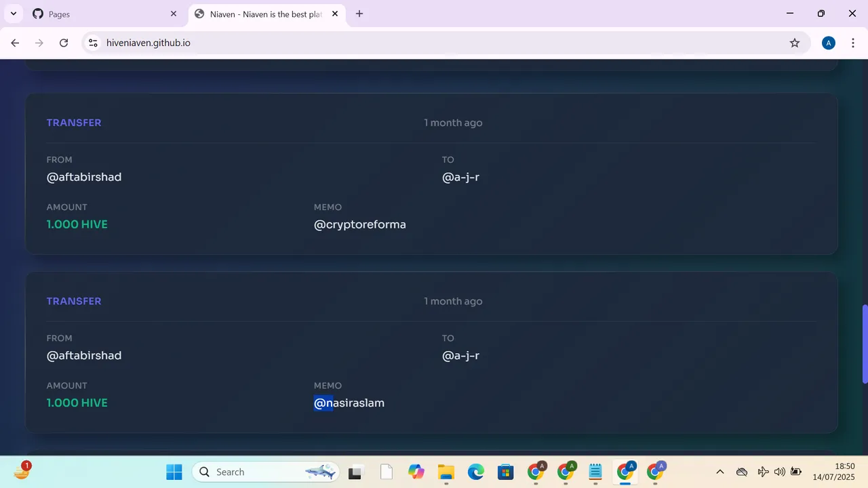This screenshot has width=868, height=488.
Task: Click the @cryptoreforma memo
Action: coord(360,224)
